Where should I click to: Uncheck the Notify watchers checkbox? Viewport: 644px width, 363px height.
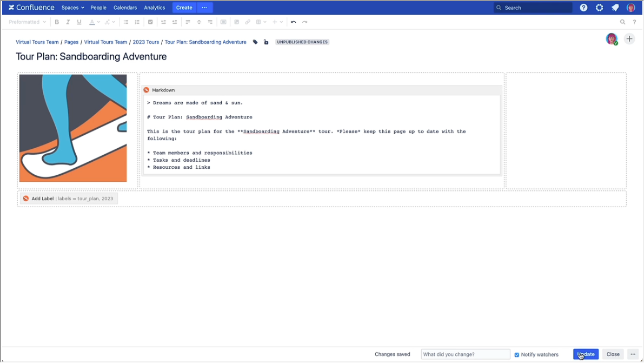point(516,354)
